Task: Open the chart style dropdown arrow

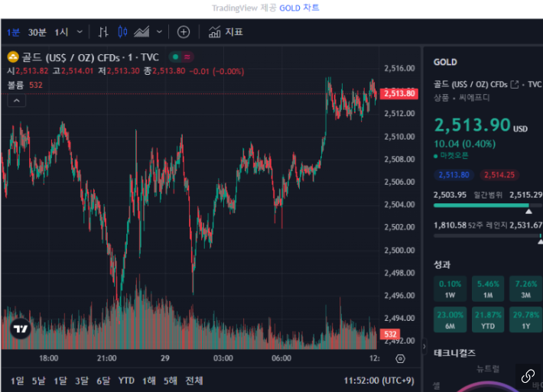Action: 159,32
